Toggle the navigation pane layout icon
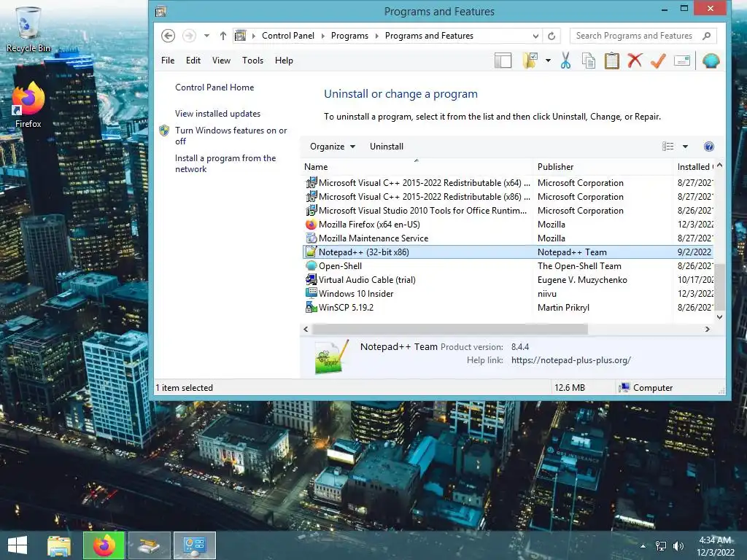This screenshot has width=747, height=560. [x=503, y=61]
